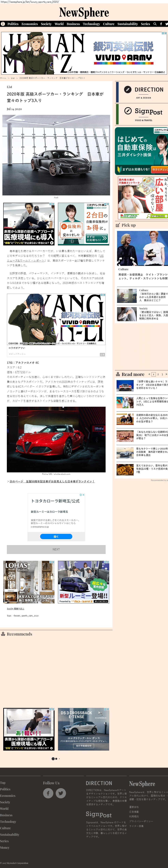The width and height of the screenshot is (168, 868).
Task: Open the DIRECTION Art & Design banner
Action: pyautogui.click(x=142, y=92)
